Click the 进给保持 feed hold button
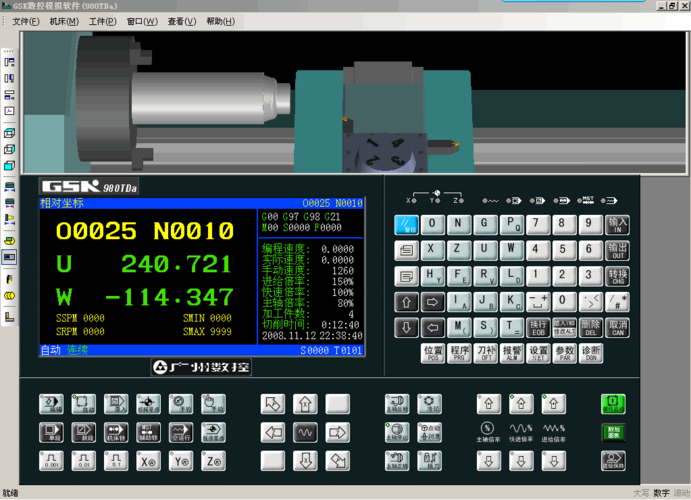 coord(613,461)
